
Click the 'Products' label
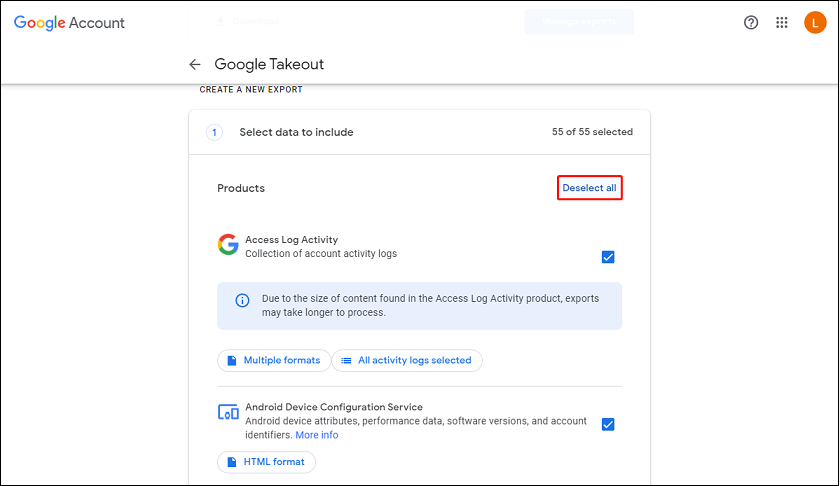pyautogui.click(x=241, y=188)
